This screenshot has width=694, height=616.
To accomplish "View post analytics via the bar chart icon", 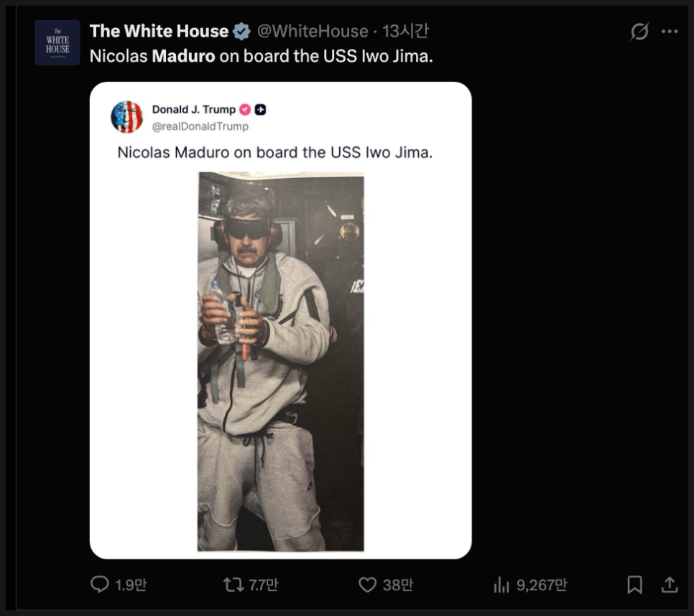I will [x=501, y=585].
